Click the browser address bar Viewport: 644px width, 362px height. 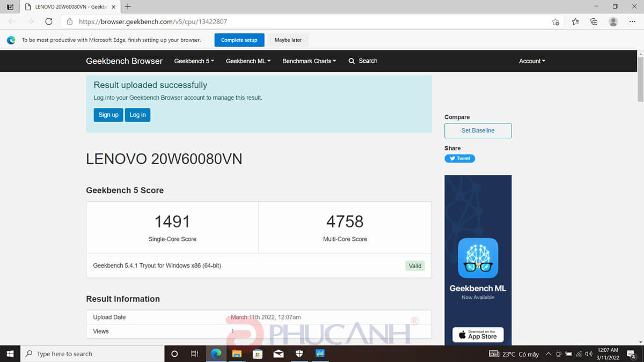click(311, 21)
